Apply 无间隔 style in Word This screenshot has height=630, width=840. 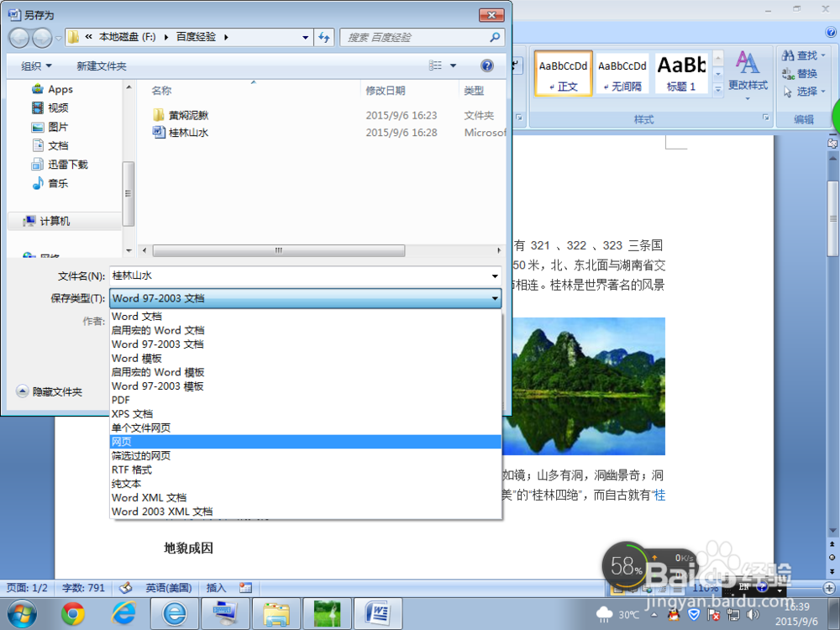[x=622, y=74]
